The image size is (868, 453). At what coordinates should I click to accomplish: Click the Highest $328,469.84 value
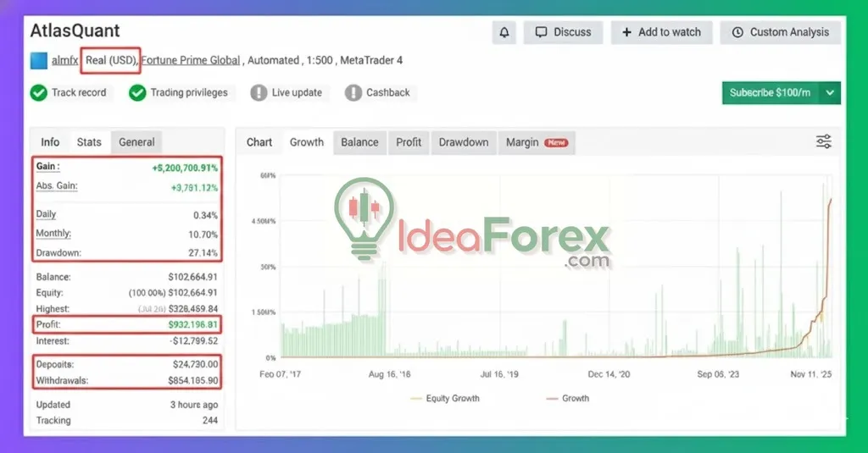(x=192, y=309)
